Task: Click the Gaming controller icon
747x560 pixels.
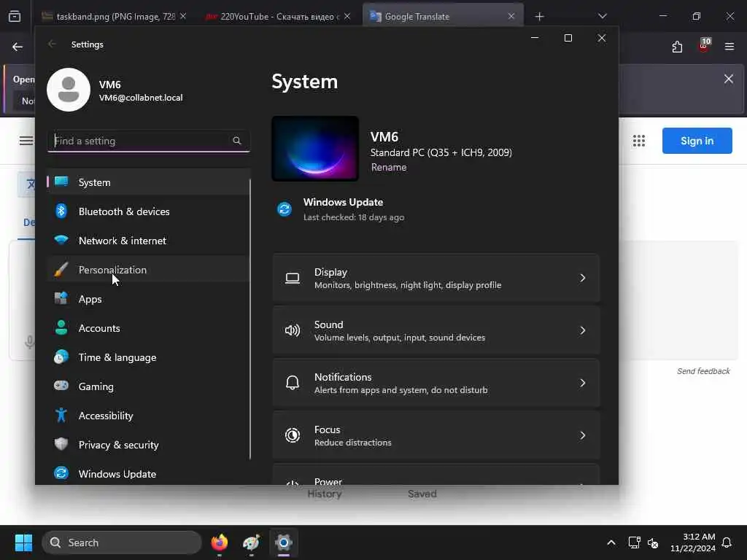Action: (61, 386)
